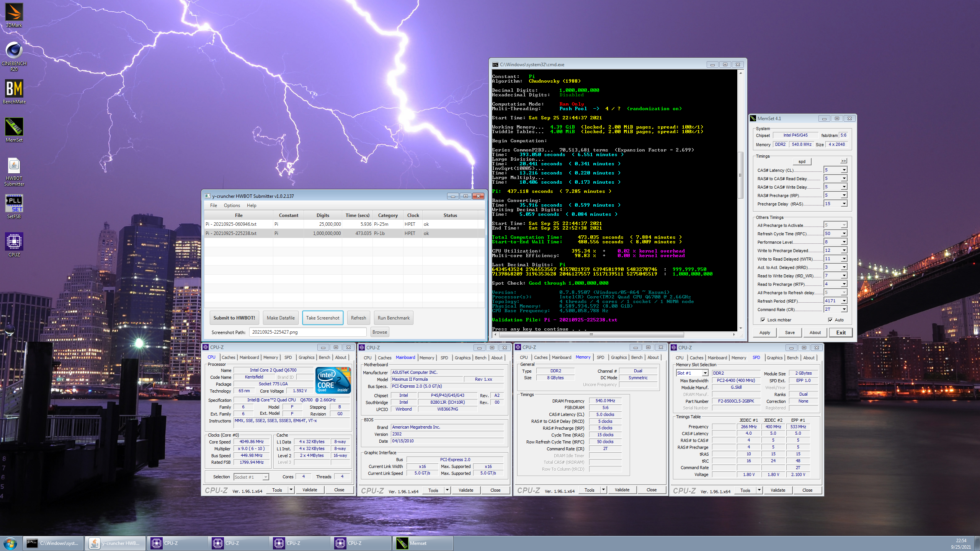Open the Options menu in y-cruncher Submitter

pyautogui.click(x=232, y=205)
